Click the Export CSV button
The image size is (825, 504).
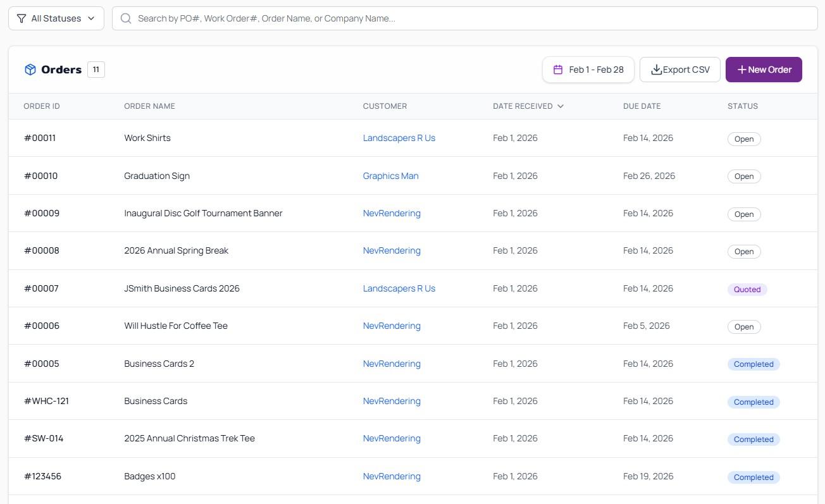point(679,70)
